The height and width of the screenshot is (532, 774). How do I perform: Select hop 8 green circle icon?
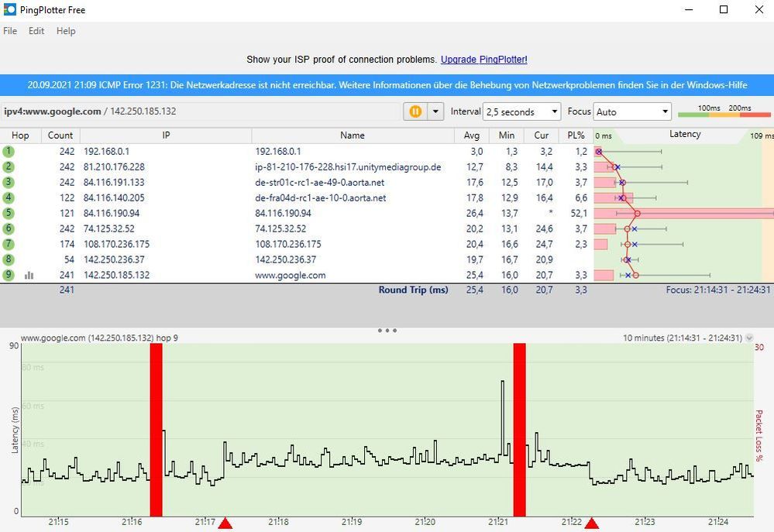[9, 259]
